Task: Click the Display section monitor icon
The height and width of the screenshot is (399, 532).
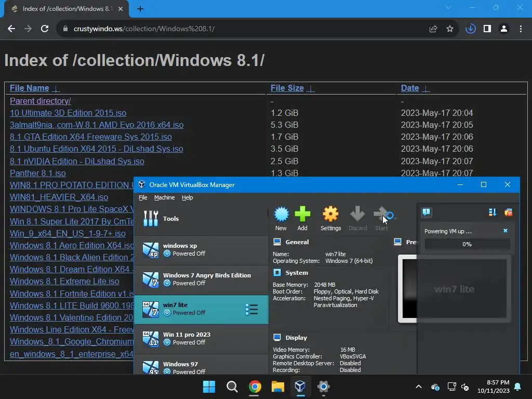Action: click(277, 338)
